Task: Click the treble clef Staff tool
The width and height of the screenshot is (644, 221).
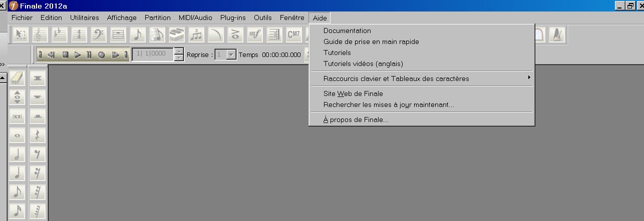Action: [x=40, y=34]
